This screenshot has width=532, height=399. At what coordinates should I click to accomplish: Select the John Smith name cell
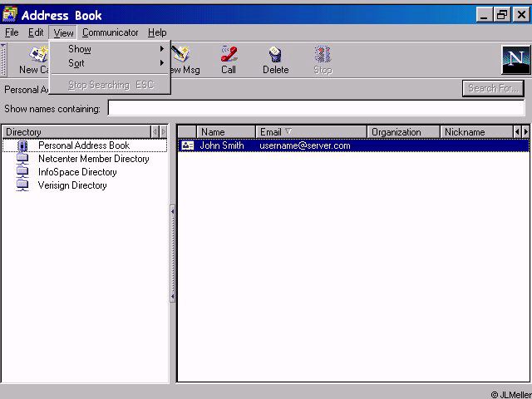[222, 145]
